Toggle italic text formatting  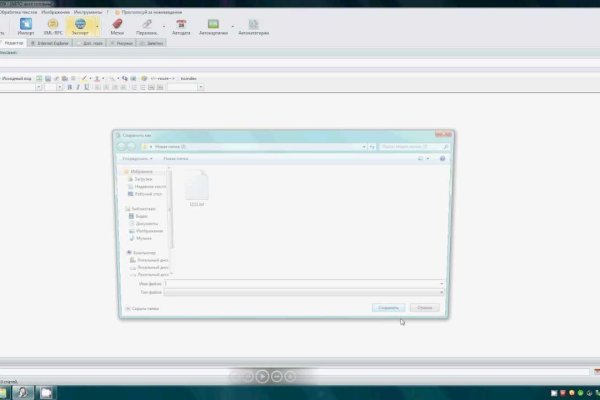[x=78, y=87]
